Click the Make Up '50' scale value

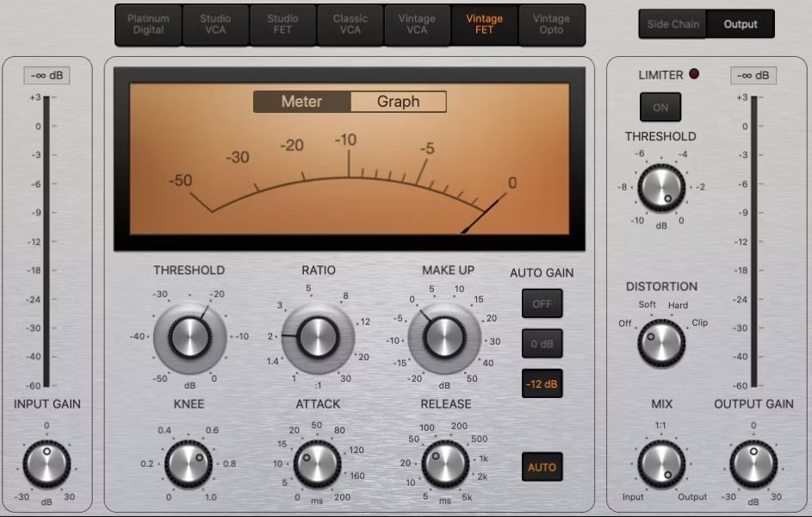pos(472,378)
